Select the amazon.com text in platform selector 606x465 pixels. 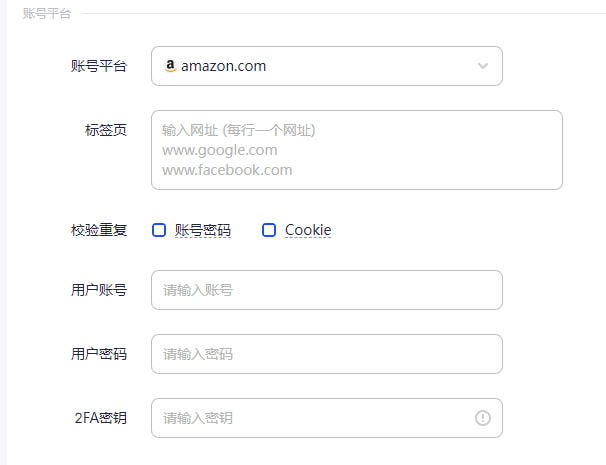224,66
